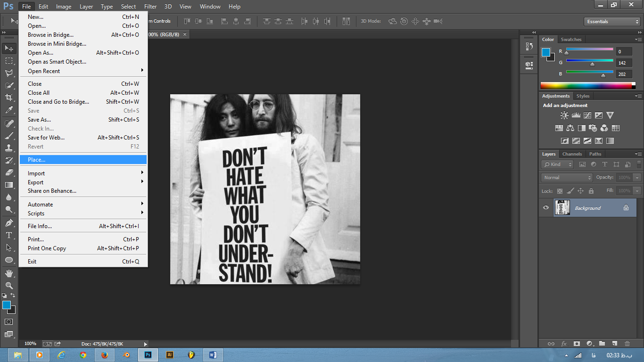Select the Pen tool
Image resolution: width=644 pixels, height=362 pixels.
click(x=9, y=223)
